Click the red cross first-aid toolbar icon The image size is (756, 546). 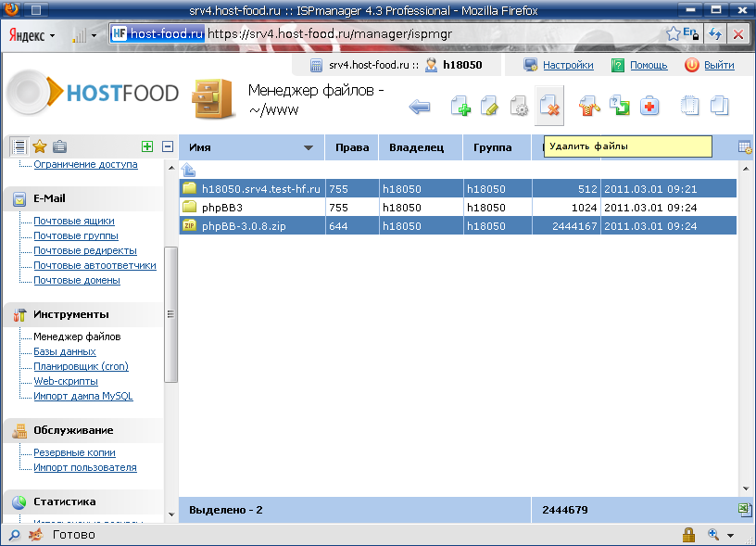649,107
